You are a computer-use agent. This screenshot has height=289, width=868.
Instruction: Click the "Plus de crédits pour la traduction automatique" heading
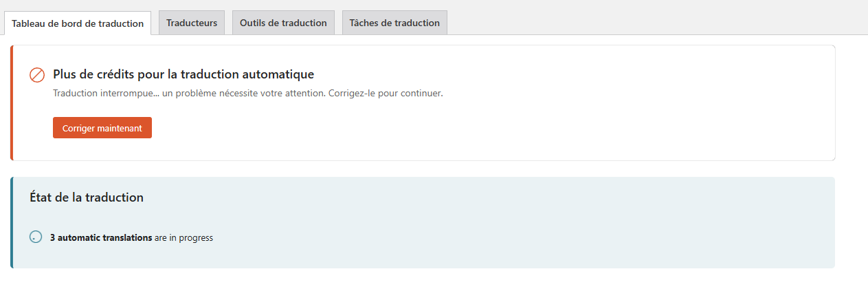pos(183,74)
